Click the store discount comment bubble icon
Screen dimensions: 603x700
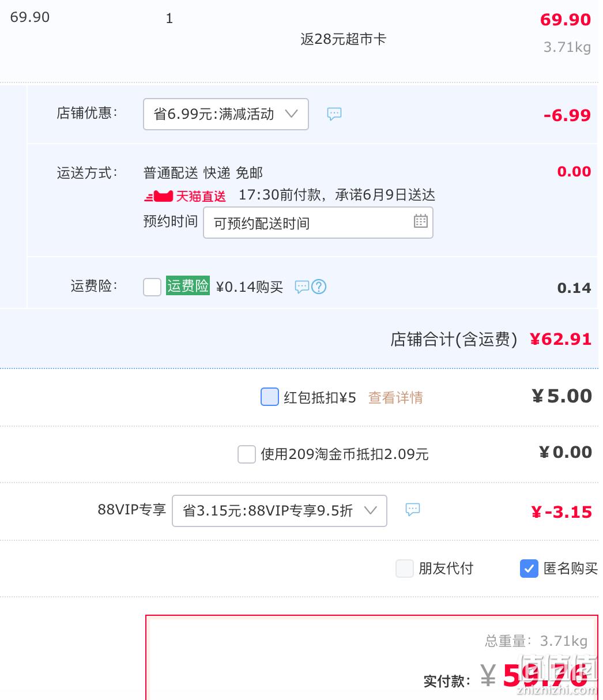point(334,114)
